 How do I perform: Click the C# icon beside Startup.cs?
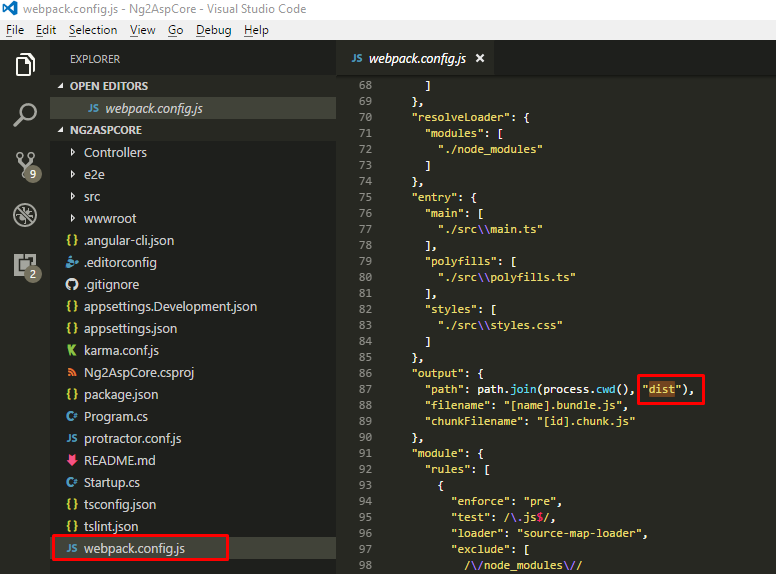pos(72,482)
